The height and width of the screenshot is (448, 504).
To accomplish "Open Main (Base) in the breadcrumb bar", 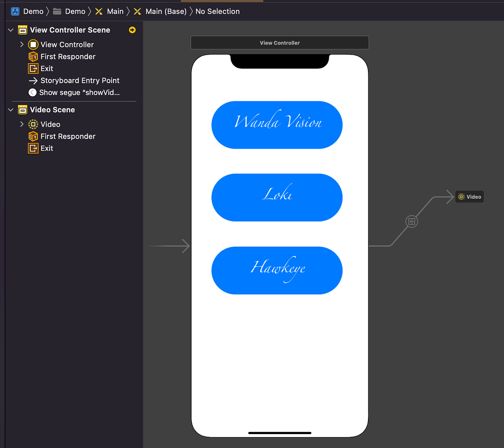I will tap(165, 11).
